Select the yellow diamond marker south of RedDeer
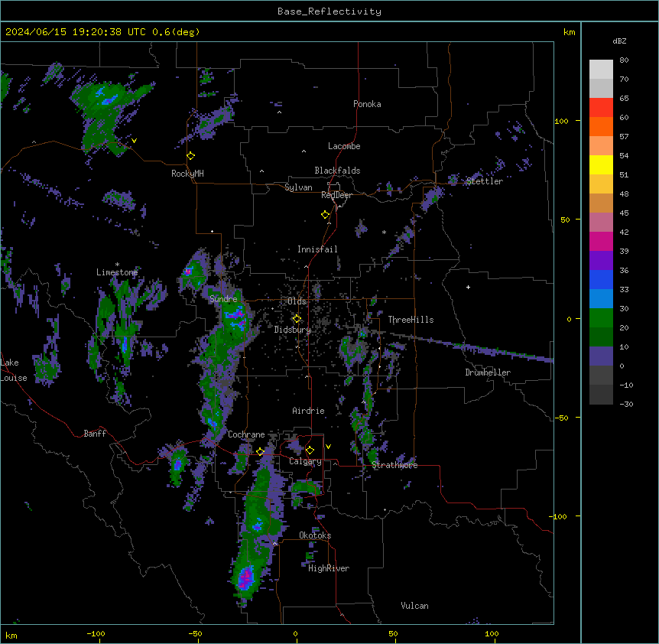Viewport: 659px width, 644px height. (326, 215)
